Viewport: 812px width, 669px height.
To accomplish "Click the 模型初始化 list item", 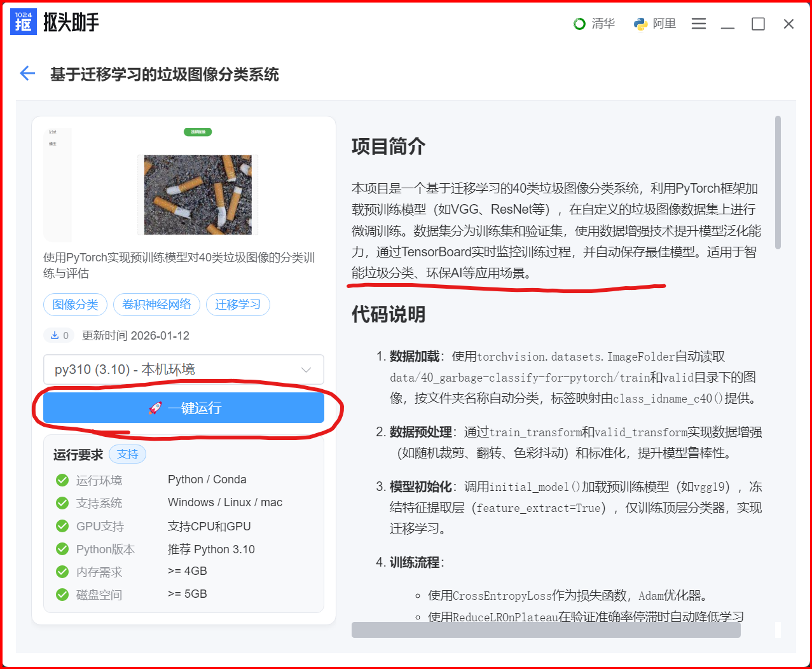I will click(x=575, y=507).
